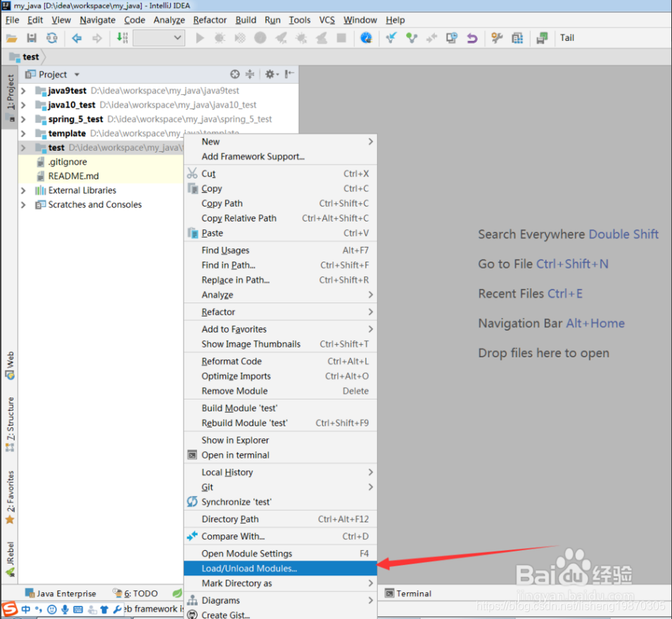Click the Run with Coverage icon

point(240,38)
